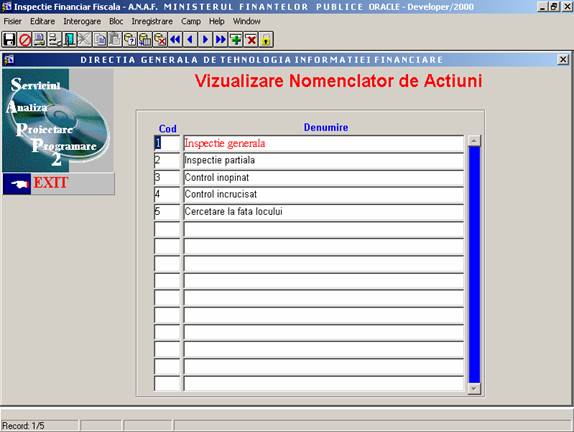Click the EXIT button
This screenshot has width=574, height=432.
tap(59, 183)
